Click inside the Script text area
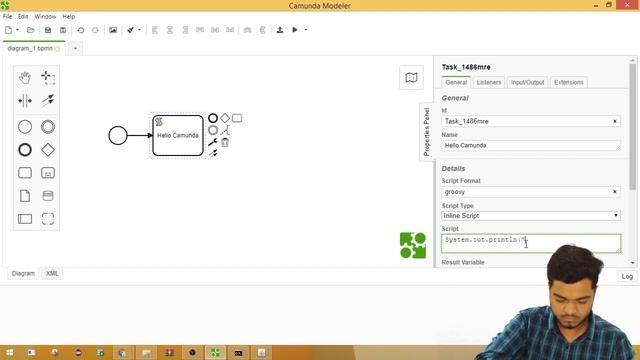 pyautogui.click(x=531, y=243)
